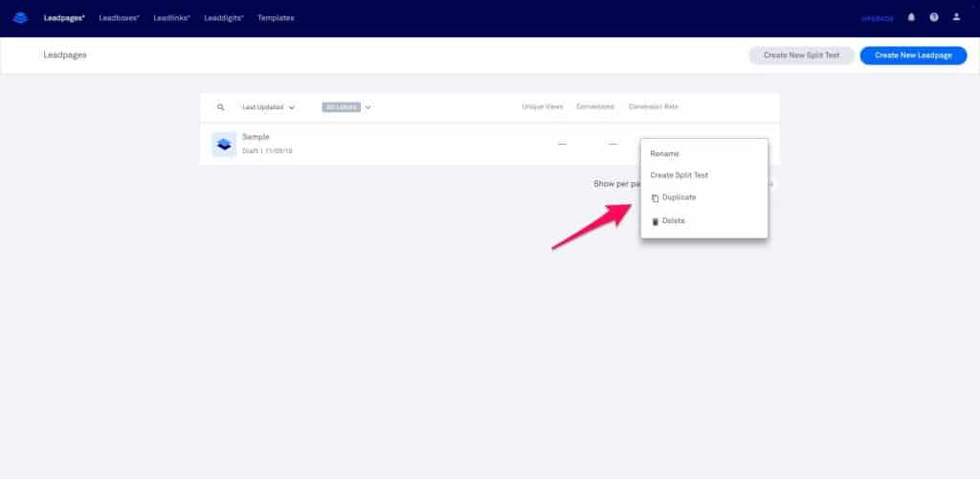The width and height of the screenshot is (980, 479).
Task: Click the Conversions column header
Action: click(x=595, y=107)
